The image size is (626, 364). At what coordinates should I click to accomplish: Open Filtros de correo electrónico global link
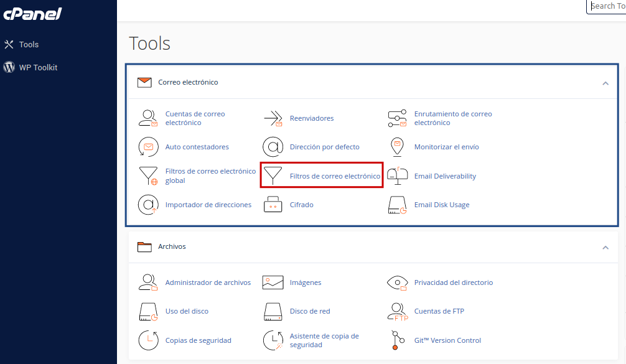[210, 175]
